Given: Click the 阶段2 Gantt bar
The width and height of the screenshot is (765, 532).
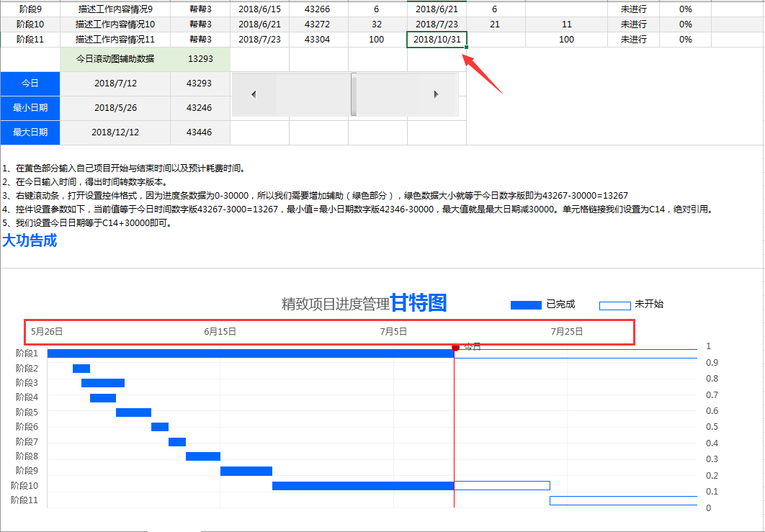Looking at the screenshot, I should click(x=81, y=369).
